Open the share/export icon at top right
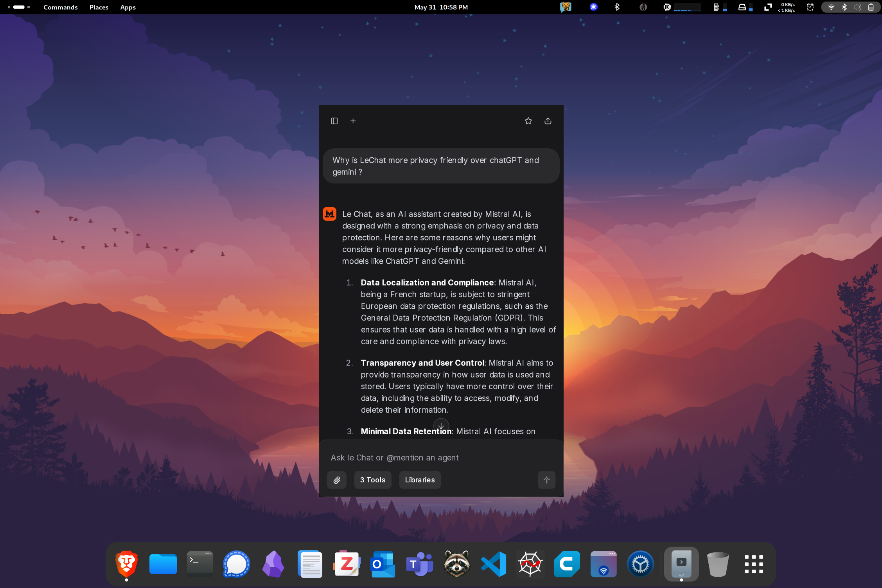The image size is (882, 588). coord(548,120)
